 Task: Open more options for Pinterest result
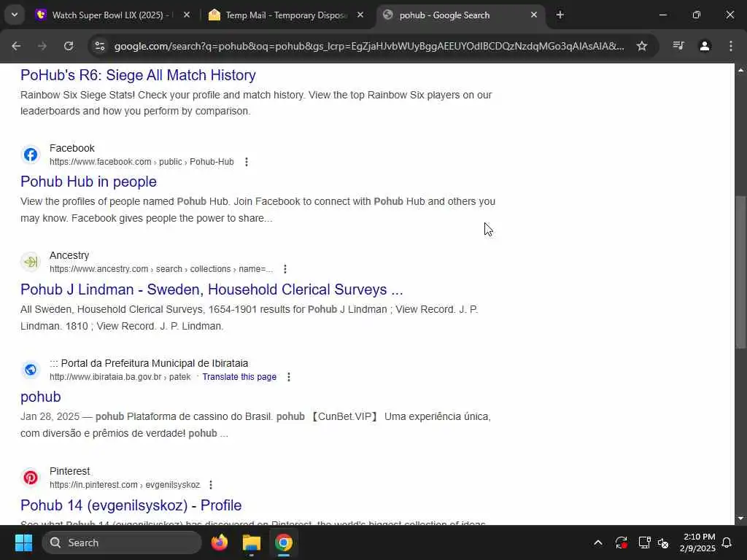(x=211, y=485)
